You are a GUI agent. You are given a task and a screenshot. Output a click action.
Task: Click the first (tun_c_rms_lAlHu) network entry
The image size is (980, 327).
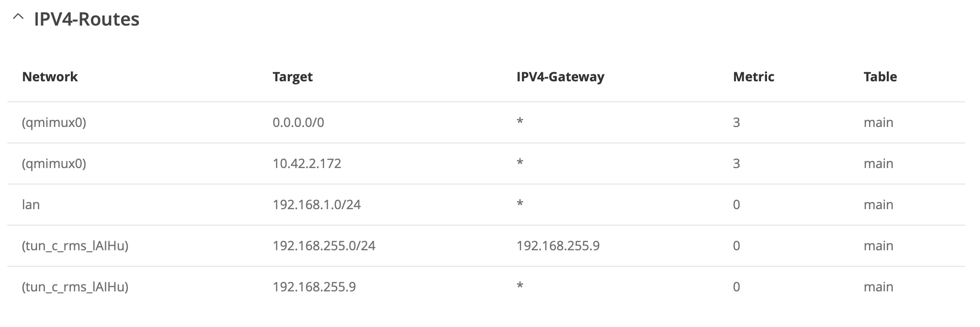pos(75,246)
